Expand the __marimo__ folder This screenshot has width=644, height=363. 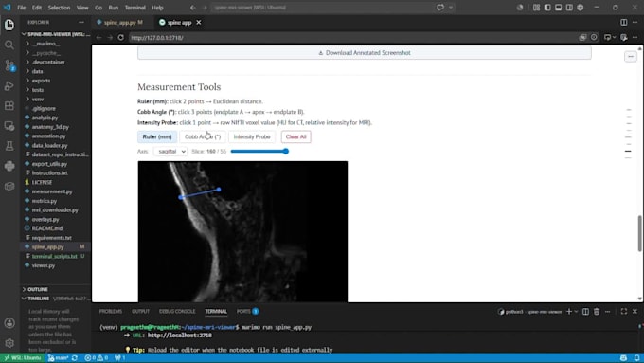(45, 44)
